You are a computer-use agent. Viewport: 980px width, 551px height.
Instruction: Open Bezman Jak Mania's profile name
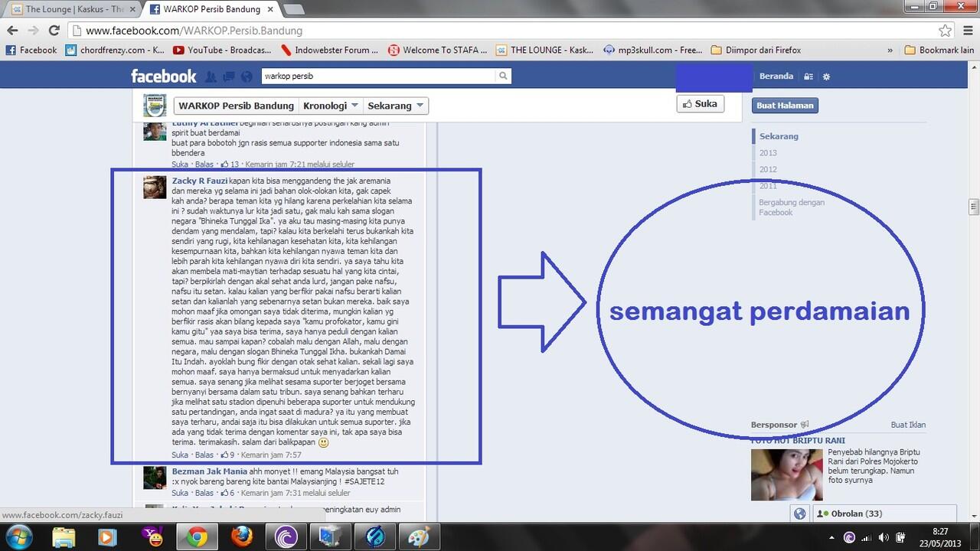click(209, 471)
